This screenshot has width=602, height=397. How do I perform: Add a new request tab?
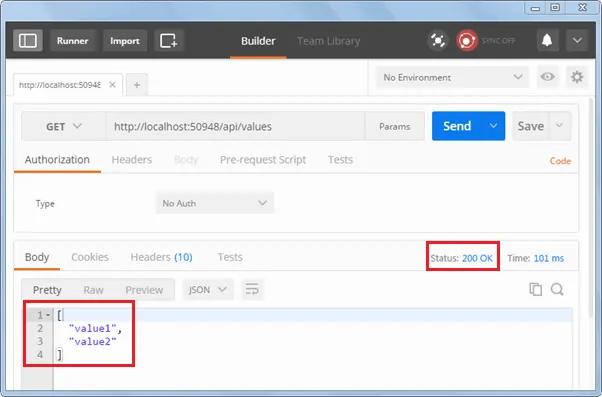coord(137,85)
